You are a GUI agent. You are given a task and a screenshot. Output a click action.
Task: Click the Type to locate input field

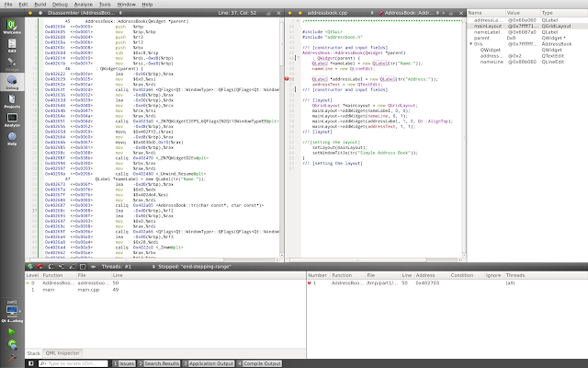[73, 363]
